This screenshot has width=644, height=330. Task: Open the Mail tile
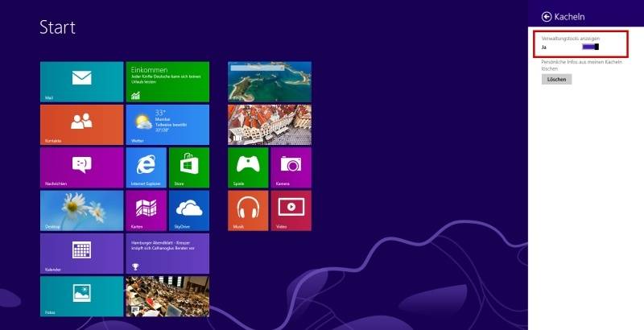82,81
